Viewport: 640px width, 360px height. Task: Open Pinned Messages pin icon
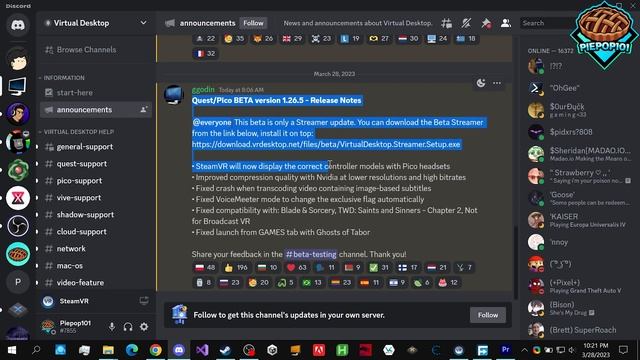[x=486, y=23]
